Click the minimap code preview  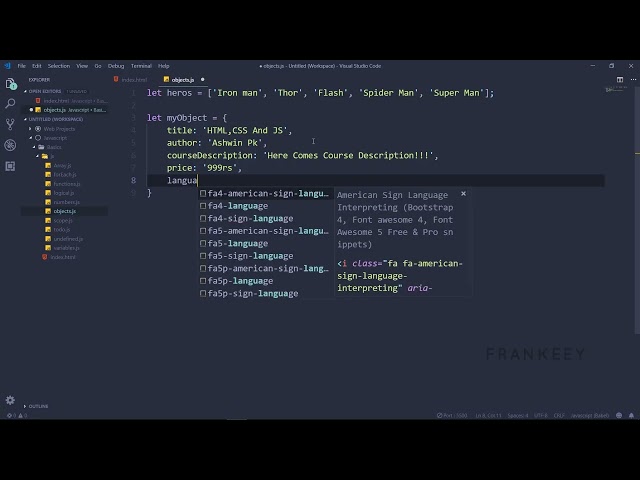click(616, 89)
